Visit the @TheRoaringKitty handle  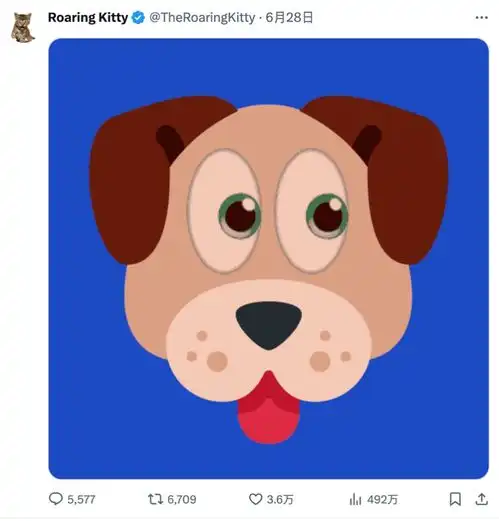click(202, 17)
